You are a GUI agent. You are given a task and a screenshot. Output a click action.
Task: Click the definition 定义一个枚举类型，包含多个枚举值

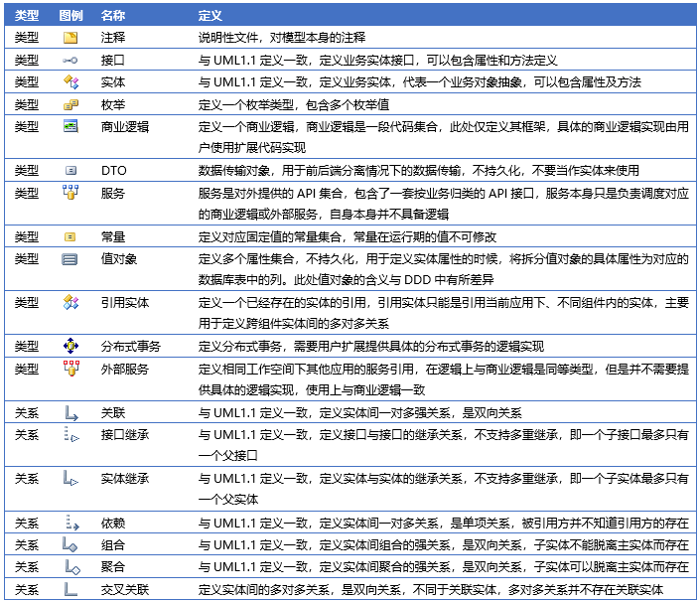[294, 105]
